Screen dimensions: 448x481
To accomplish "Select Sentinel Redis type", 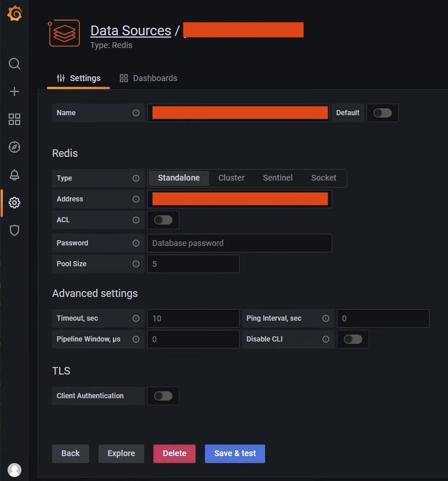I will [x=278, y=178].
